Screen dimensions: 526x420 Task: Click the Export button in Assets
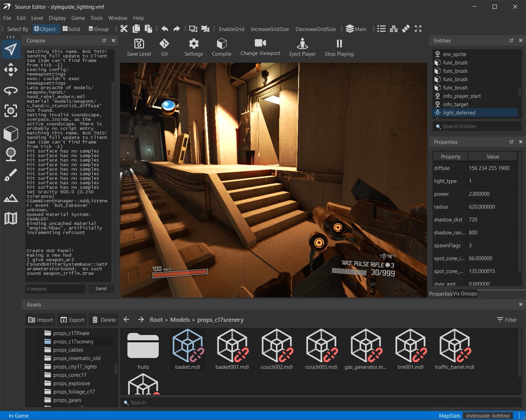72,320
